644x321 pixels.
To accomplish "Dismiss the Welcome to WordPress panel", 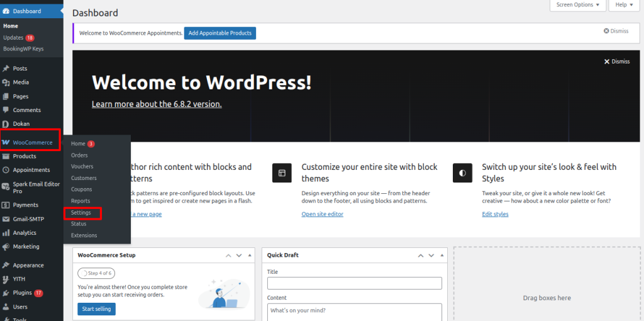I will click(x=616, y=62).
